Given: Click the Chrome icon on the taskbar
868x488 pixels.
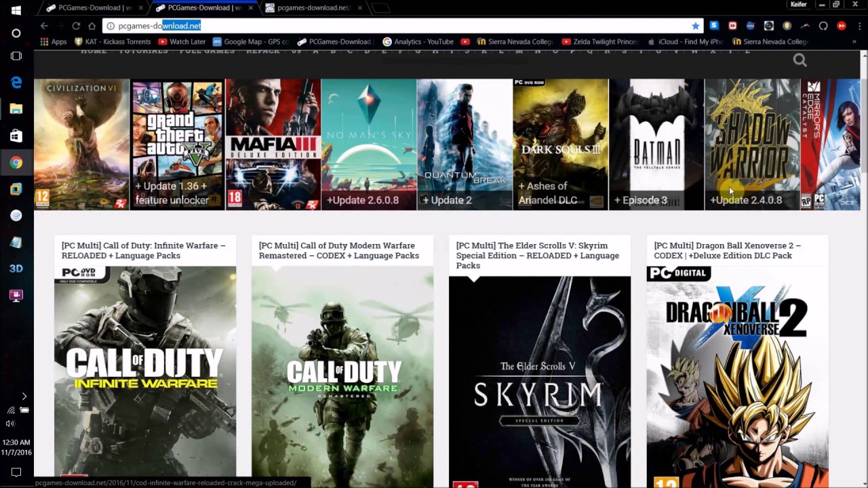Looking at the screenshot, I should [16, 162].
